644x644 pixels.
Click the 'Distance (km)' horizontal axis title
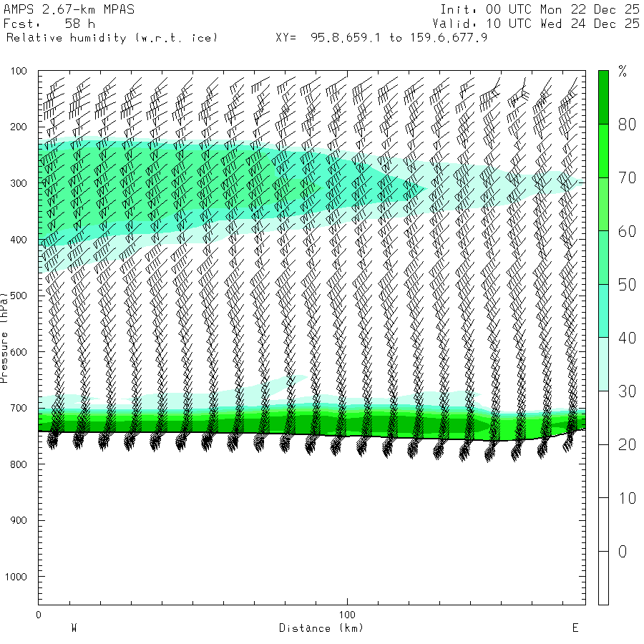(321, 628)
